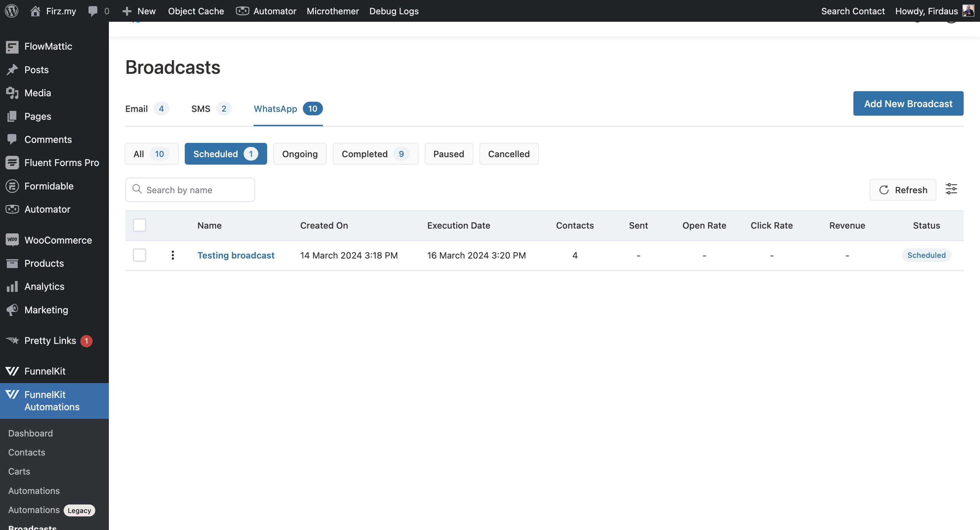Click the FunnelKit Automations logo icon

coord(12,394)
